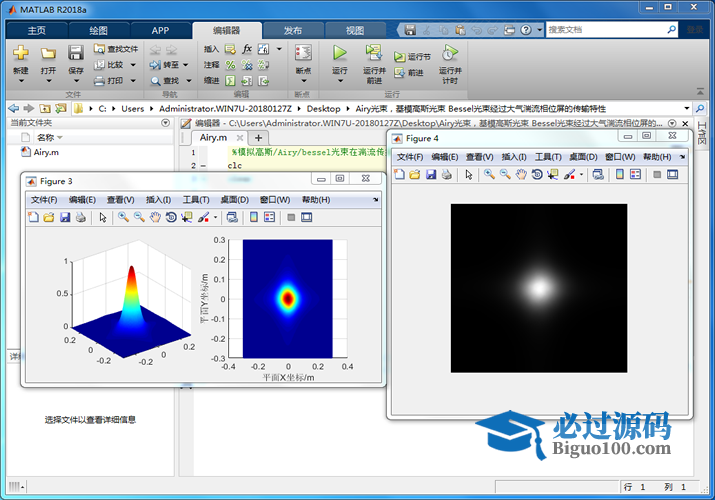
Task: Switch to the Home (主页) ribbon tab
Action: [36, 31]
